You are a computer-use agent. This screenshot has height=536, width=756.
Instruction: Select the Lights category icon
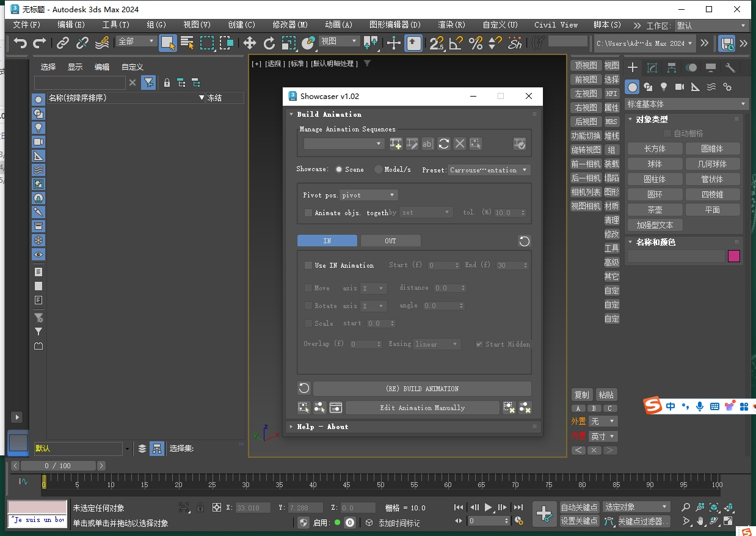(664, 87)
